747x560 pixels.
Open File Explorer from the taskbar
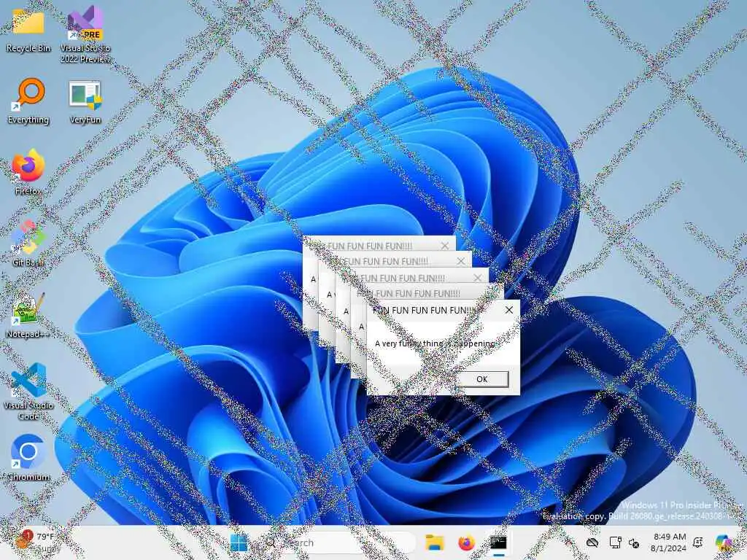click(x=435, y=542)
